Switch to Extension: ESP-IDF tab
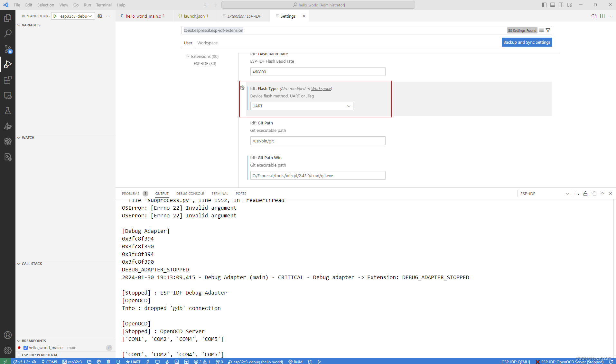 (x=244, y=16)
